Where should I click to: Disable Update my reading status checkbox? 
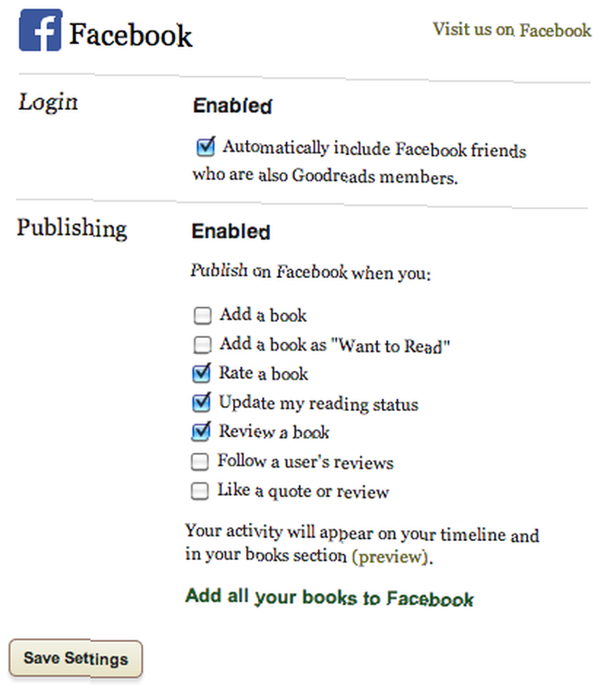[201, 402]
